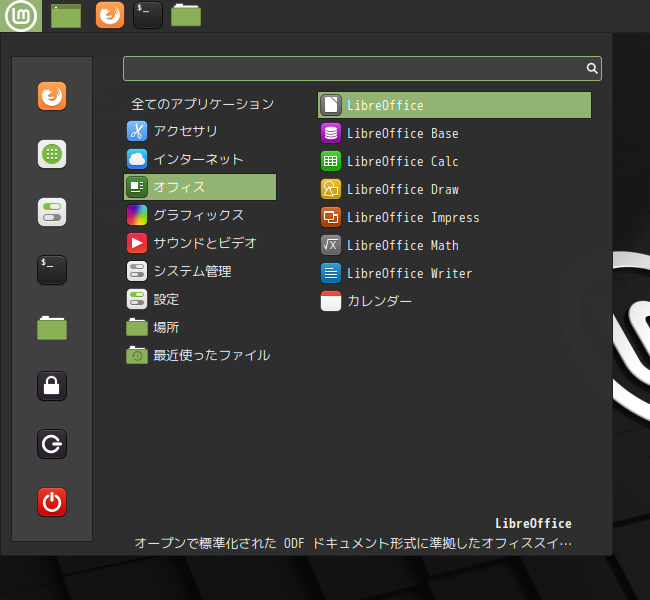Launch LibreOffice Calc
The width and height of the screenshot is (650, 600).
tap(454, 161)
